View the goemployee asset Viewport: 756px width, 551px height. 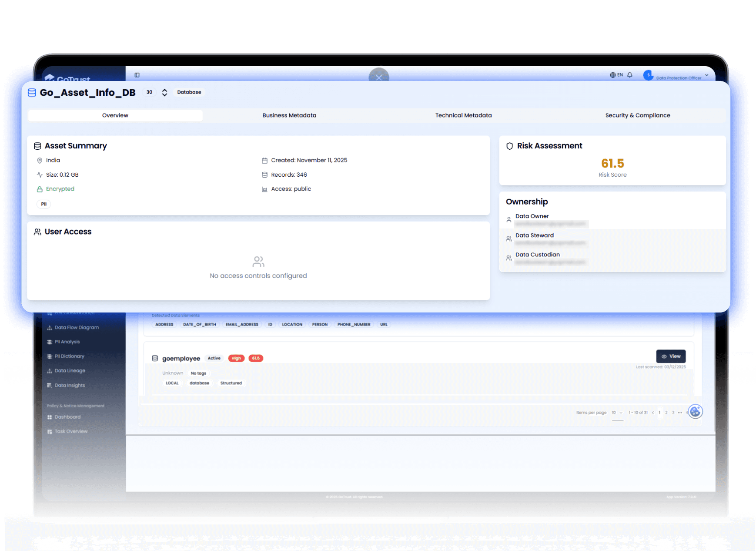[x=671, y=356]
